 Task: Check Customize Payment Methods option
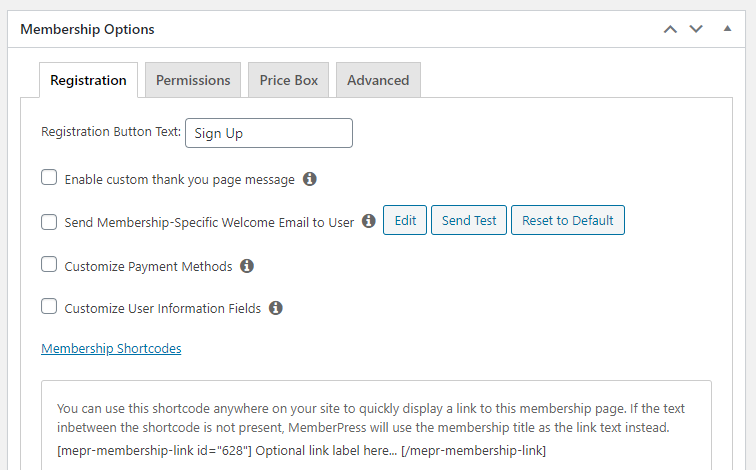[49, 265]
